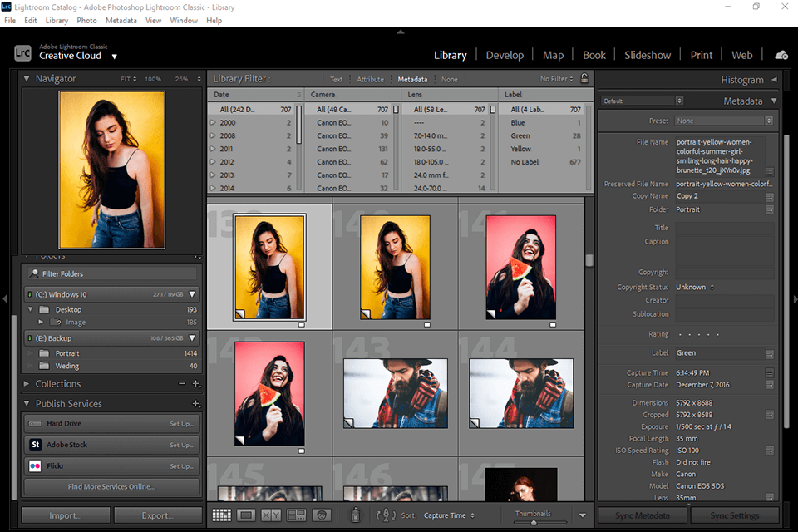Lock the Library Filter padlock
This screenshot has height=532, width=798.
[584, 78]
